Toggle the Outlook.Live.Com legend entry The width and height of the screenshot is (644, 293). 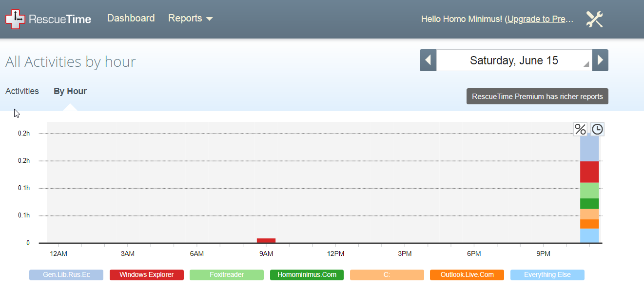pos(467,275)
